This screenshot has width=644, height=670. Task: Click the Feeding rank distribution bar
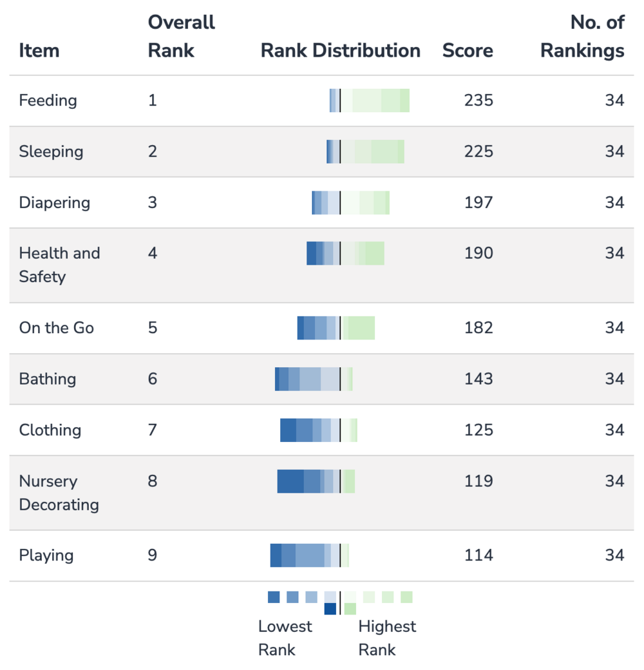pyautogui.click(x=370, y=100)
